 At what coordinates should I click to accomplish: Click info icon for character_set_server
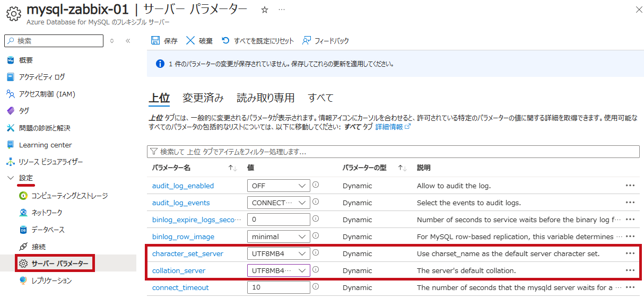tap(316, 252)
